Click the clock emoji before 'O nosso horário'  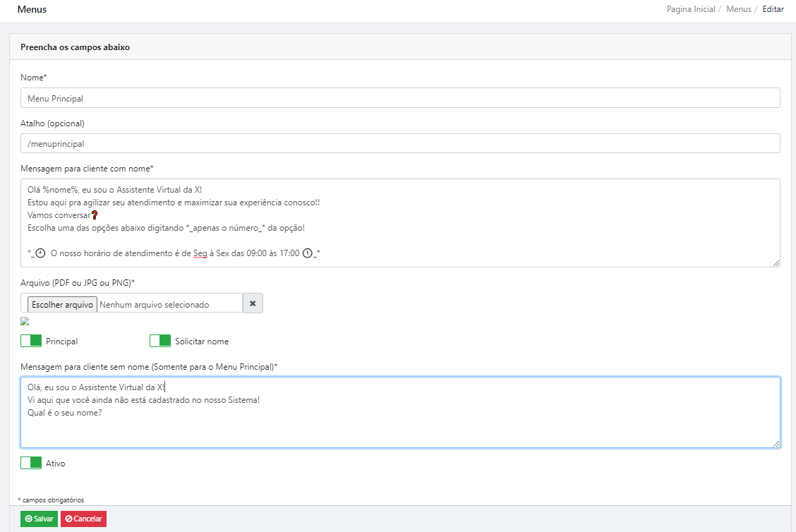coord(40,253)
